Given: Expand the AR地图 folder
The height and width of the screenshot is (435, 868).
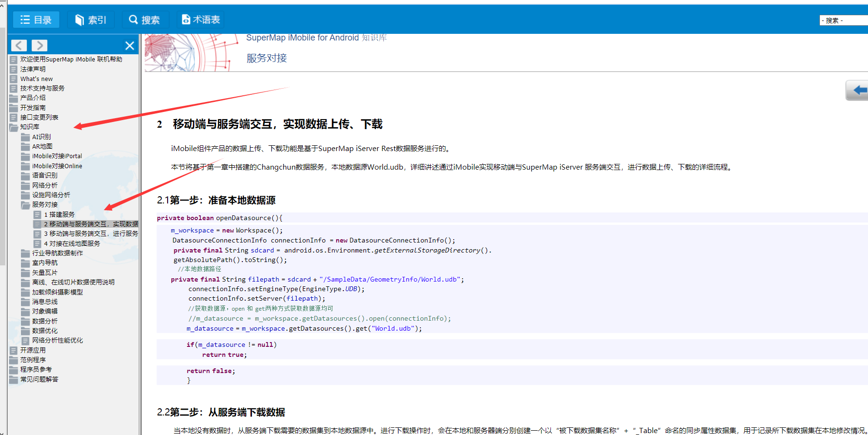Looking at the screenshot, I should (x=42, y=146).
